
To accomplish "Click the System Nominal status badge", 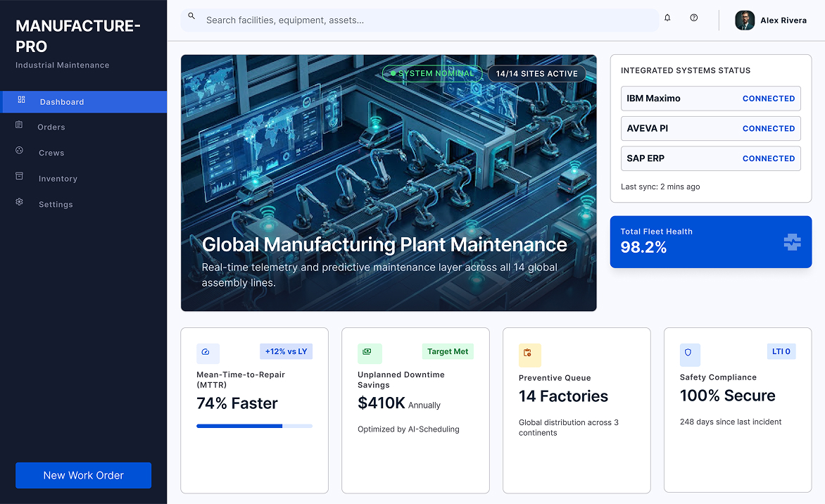I will (432, 74).
